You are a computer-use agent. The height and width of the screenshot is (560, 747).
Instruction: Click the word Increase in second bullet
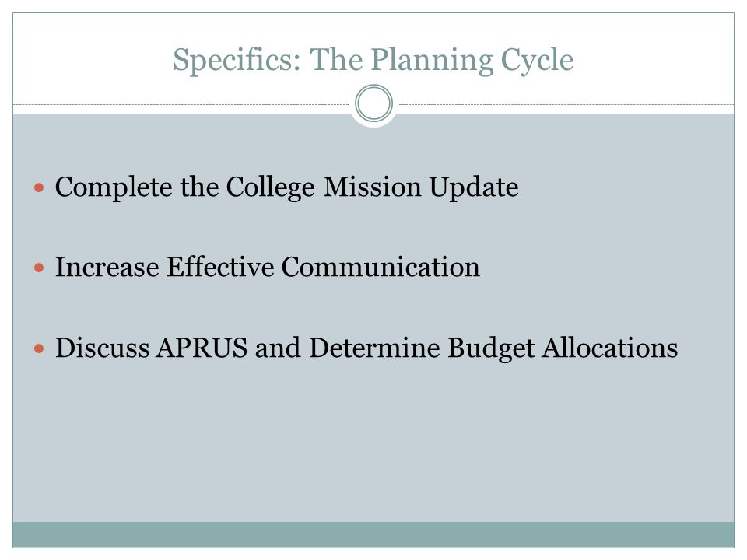click(x=107, y=267)
